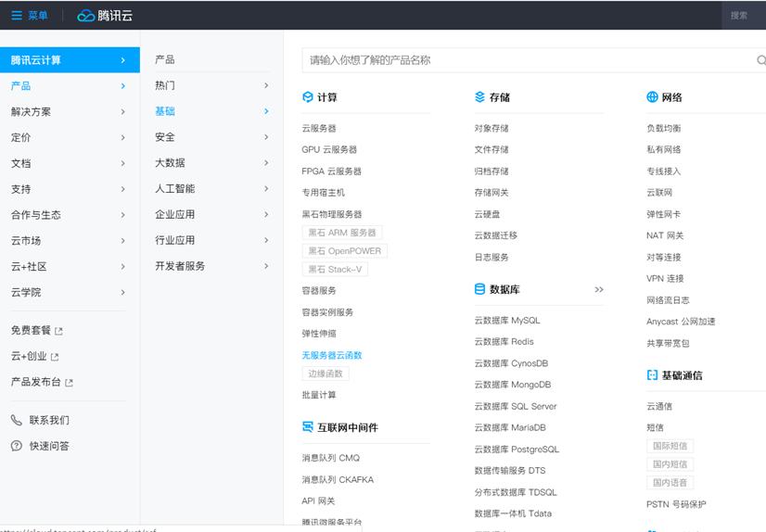Image resolution: width=766 pixels, height=532 pixels.
Task: Open Anycast 公网加速 link
Action: pyautogui.click(x=681, y=322)
